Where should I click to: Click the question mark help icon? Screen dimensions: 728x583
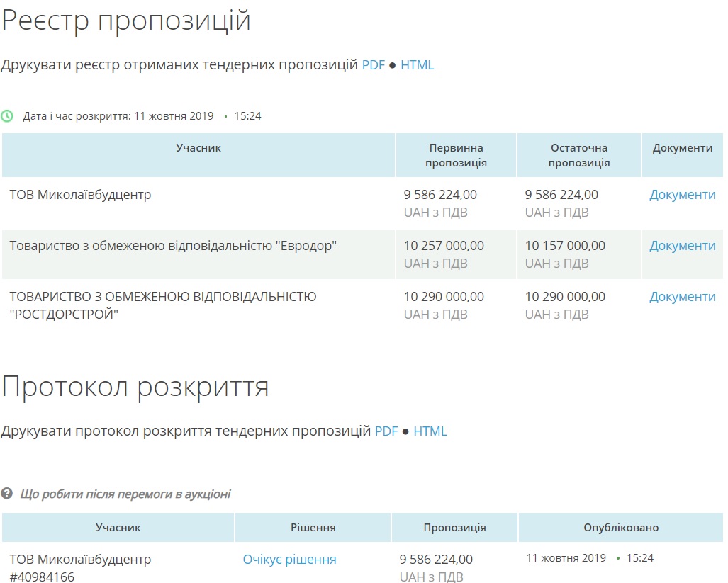(x=7, y=494)
